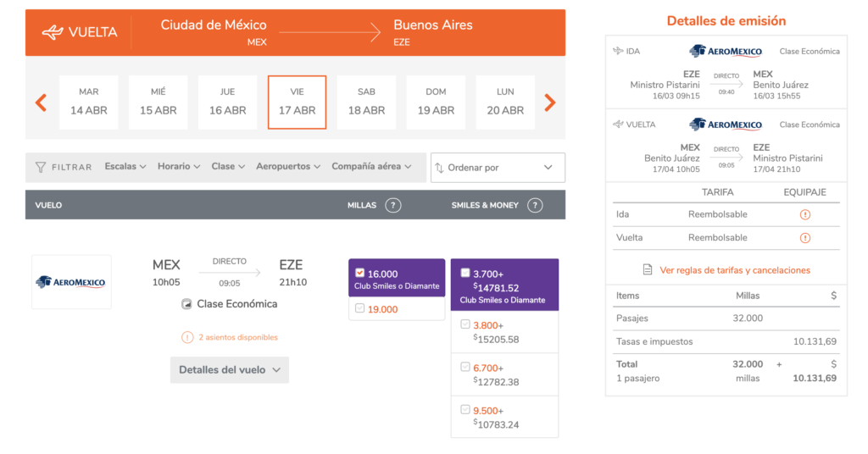Click the Aeromexico logo in flight row
Viewport: 868px width, 454px height.
(x=71, y=282)
